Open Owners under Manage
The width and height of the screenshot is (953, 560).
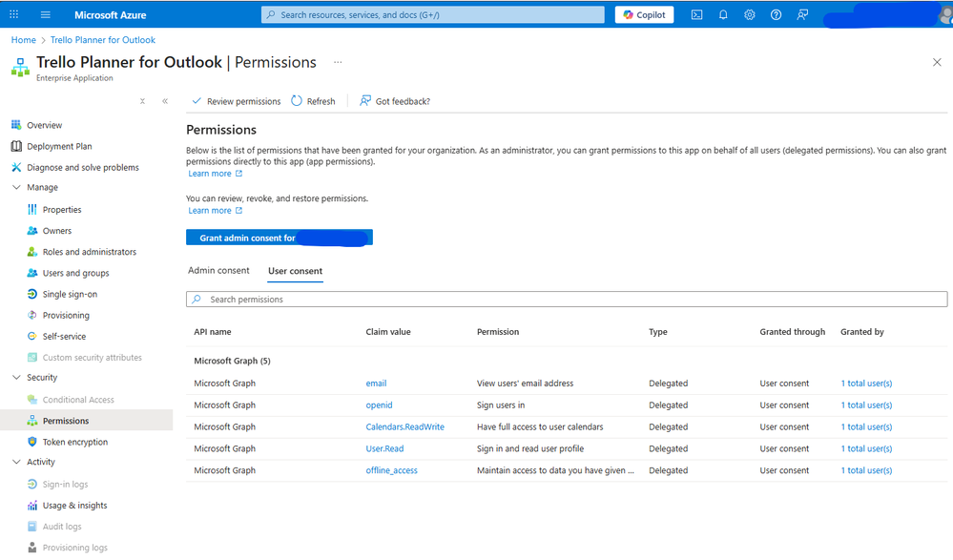coord(57,231)
